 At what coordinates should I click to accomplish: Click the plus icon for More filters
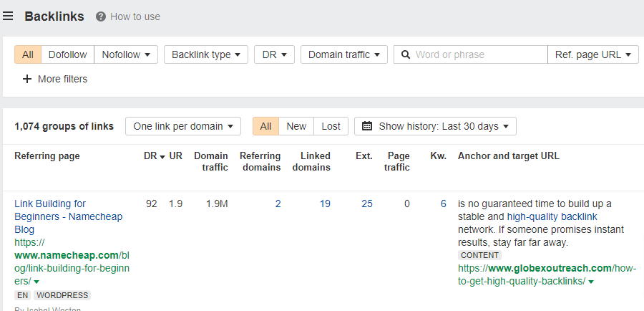coord(26,79)
